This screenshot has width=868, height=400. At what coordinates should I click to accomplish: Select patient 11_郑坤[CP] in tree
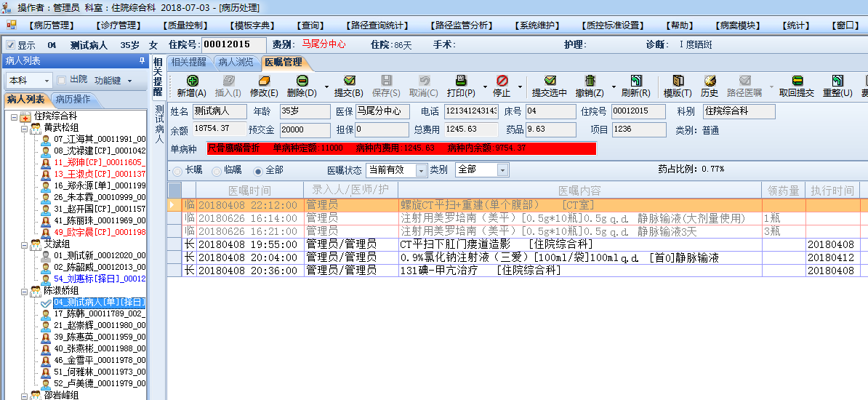click(100, 163)
